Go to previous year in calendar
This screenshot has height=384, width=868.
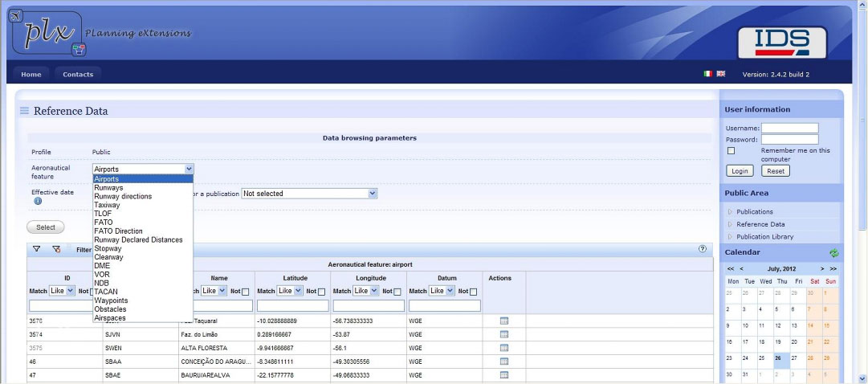731,269
